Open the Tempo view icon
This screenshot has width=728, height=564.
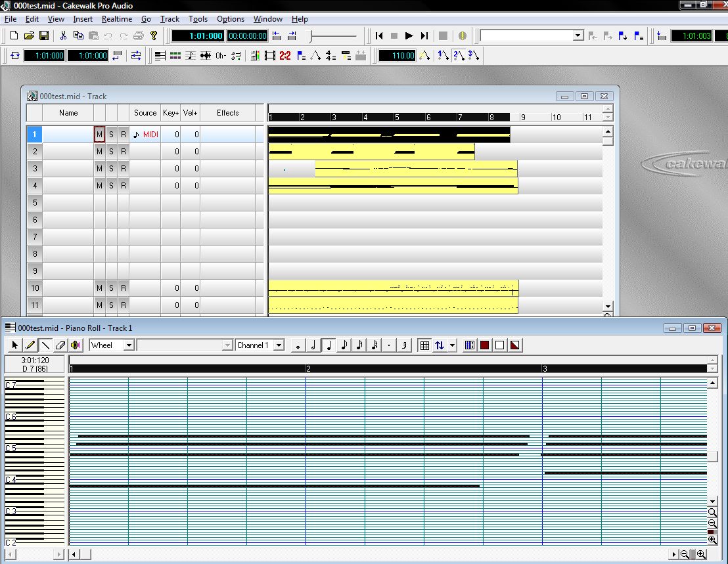coord(316,56)
